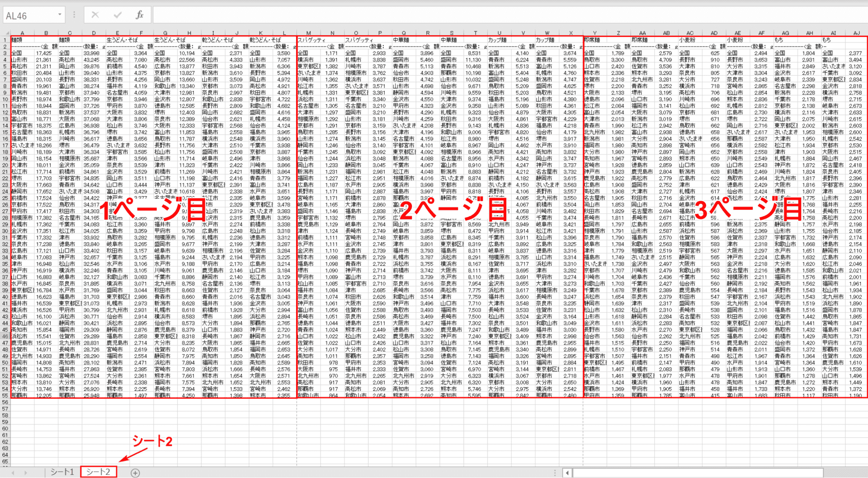Click the Select All corner of the grid
The image size is (868, 478).
click(x=5, y=33)
